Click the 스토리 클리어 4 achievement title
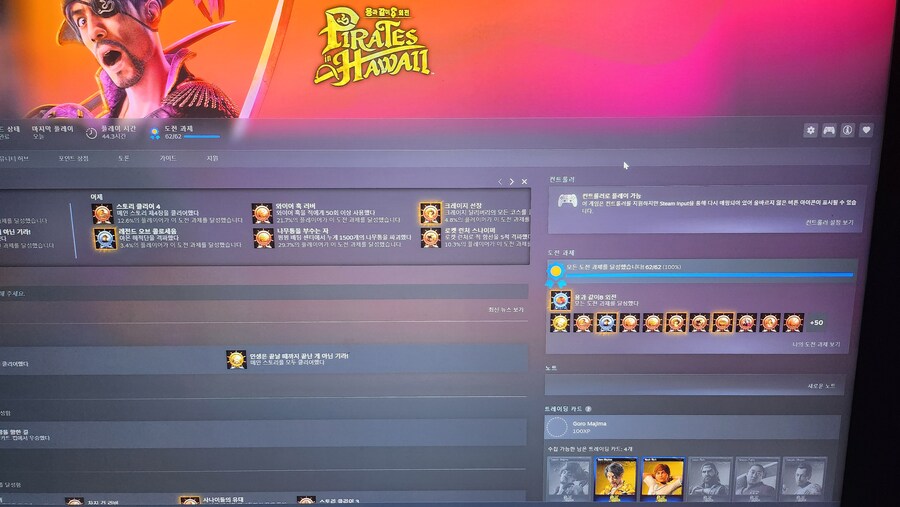The height and width of the screenshot is (507, 900). pyautogui.click(x=138, y=206)
